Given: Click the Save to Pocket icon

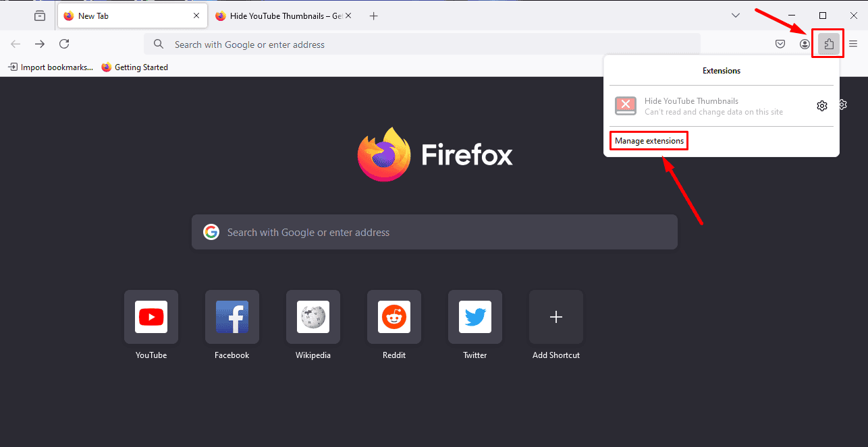Looking at the screenshot, I should 780,44.
